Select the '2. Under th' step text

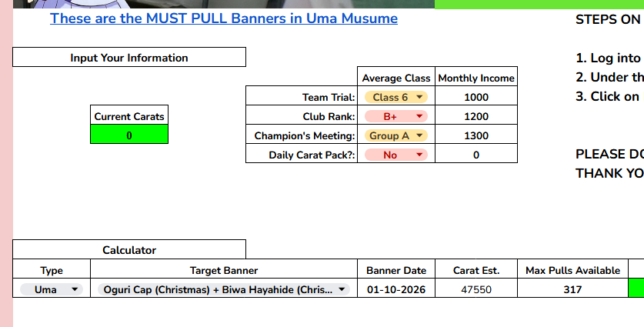pos(609,77)
